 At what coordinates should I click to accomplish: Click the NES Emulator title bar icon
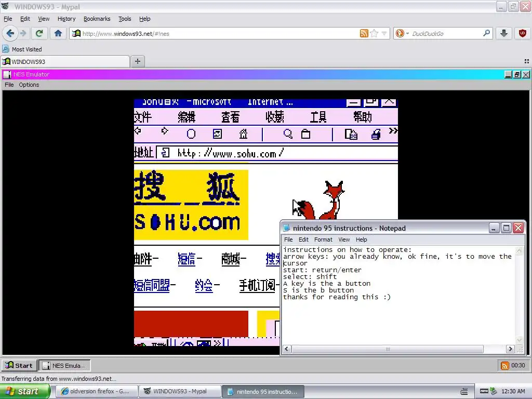click(x=7, y=74)
